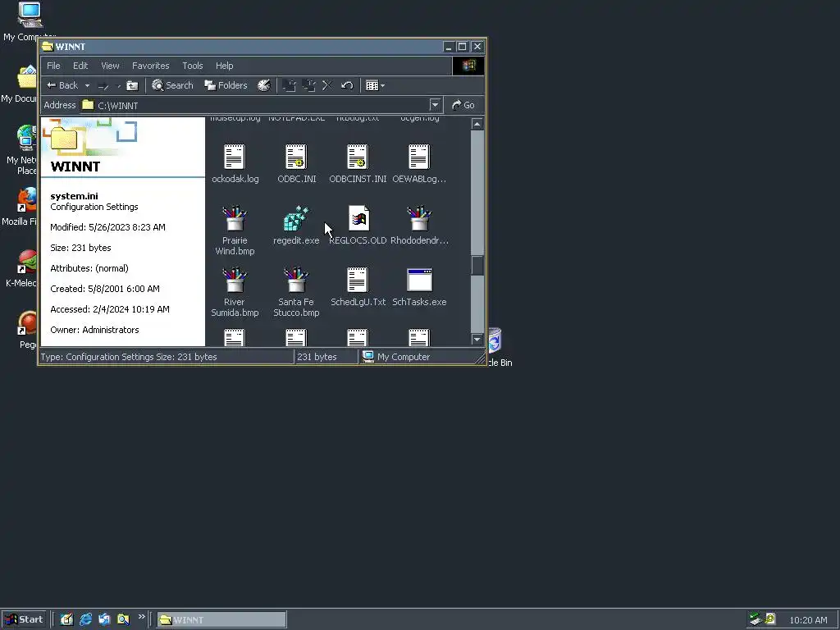Click the Windows flag throbber logo
The image size is (840, 630).
tap(468, 66)
